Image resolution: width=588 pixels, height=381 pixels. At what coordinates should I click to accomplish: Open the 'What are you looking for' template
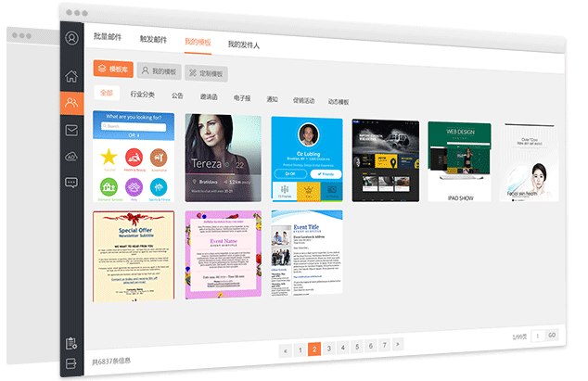click(134, 157)
